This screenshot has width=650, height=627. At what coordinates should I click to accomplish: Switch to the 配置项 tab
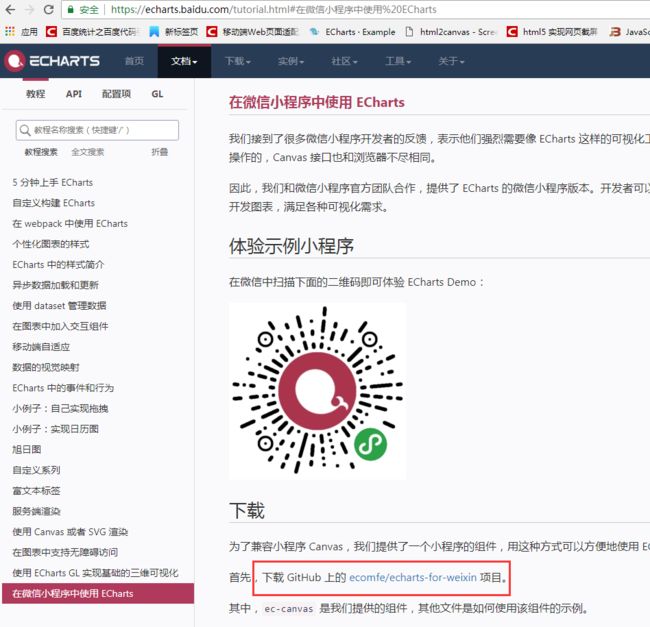pos(116,94)
